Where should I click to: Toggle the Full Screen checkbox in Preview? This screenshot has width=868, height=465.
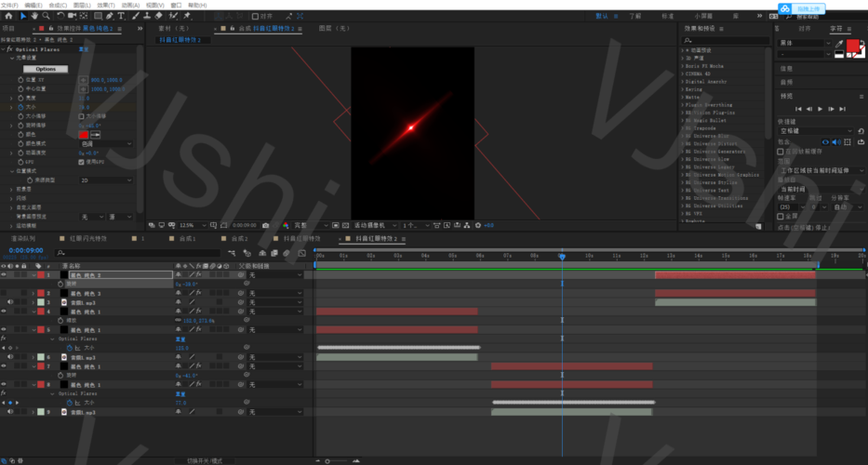781,217
